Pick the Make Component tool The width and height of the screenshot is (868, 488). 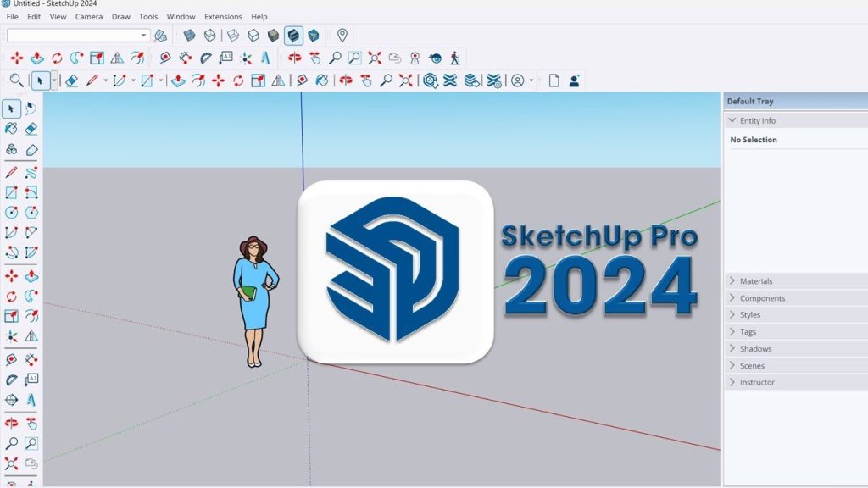(11, 149)
